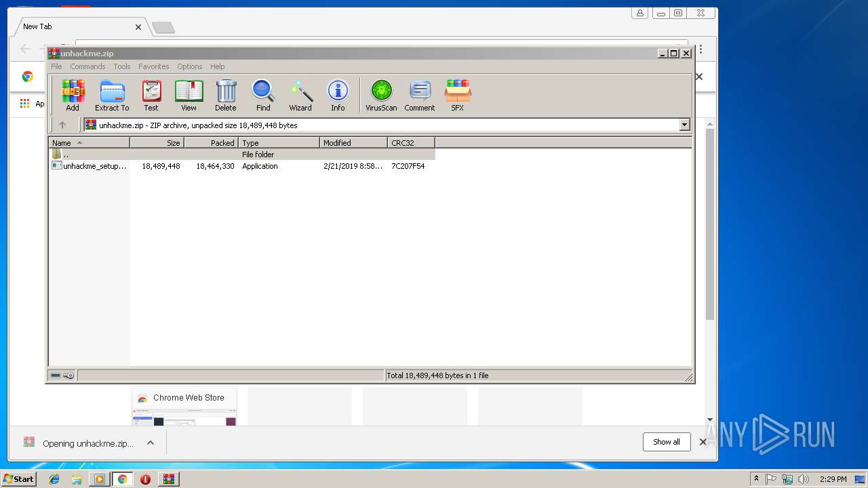Go up one folder level arrow
868x488 pixels.
click(62, 125)
